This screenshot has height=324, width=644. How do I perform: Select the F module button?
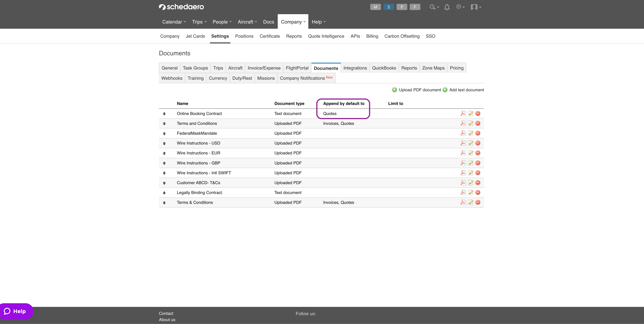click(415, 7)
